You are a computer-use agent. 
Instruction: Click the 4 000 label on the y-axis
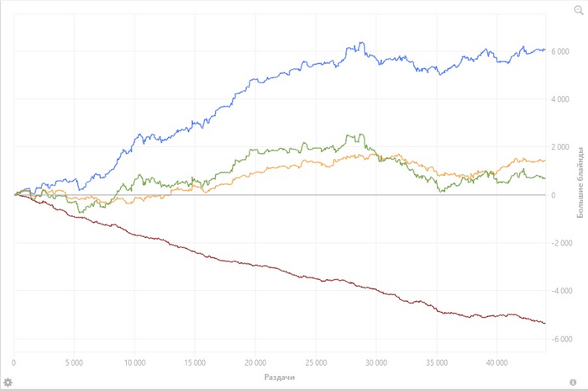coord(560,99)
